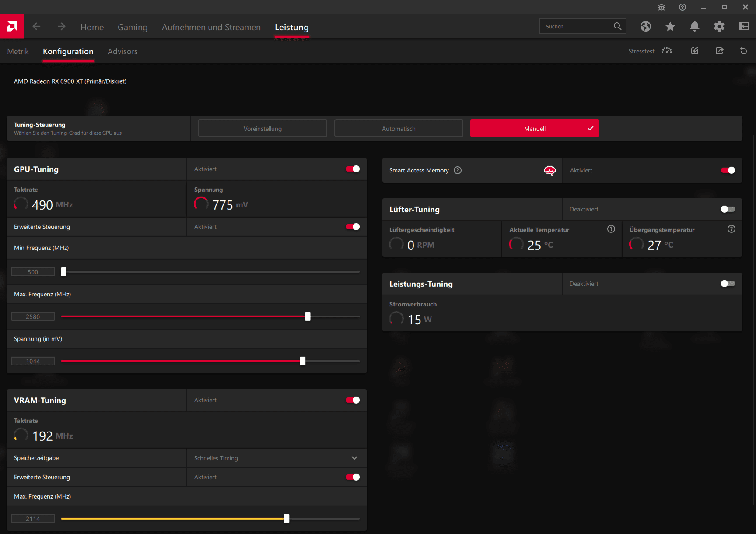Select the Leistung tab

(x=292, y=27)
